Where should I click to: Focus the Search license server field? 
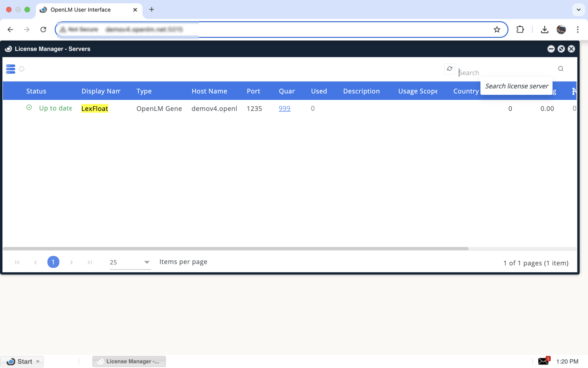[x=505, y=73]
